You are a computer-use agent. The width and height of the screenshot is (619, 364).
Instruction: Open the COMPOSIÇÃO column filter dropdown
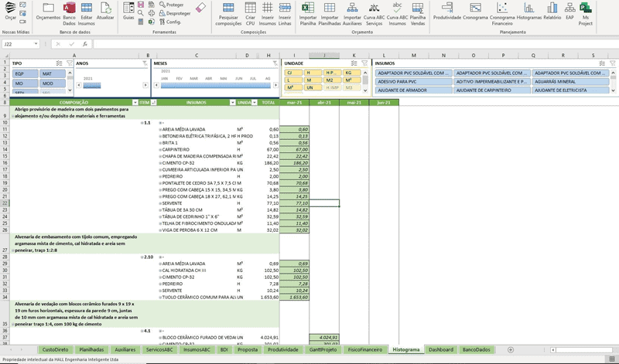click(x=135, y=102)
